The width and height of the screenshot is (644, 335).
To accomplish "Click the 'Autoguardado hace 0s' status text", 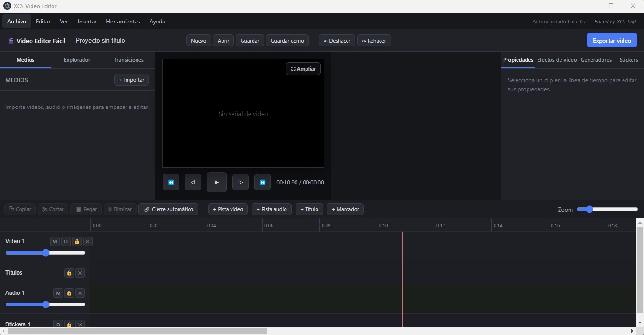I will (x=559, y=22).
